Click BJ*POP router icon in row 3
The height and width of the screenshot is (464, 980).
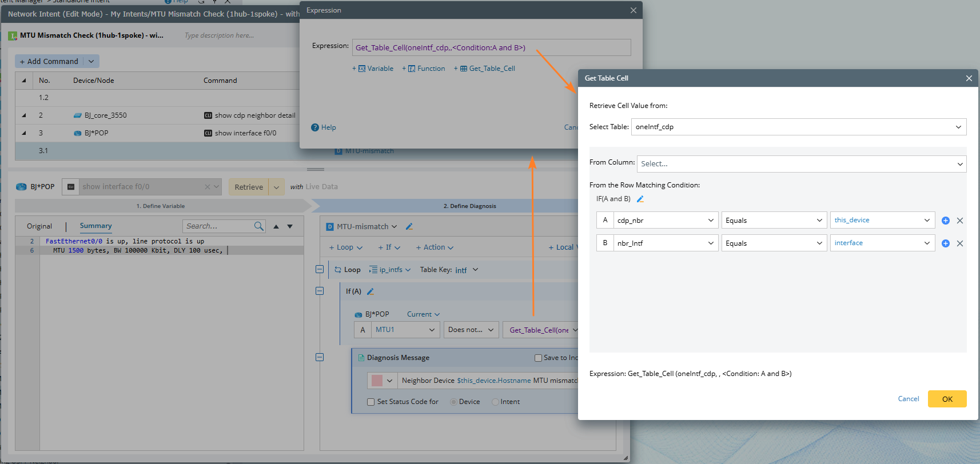[78, 133]
